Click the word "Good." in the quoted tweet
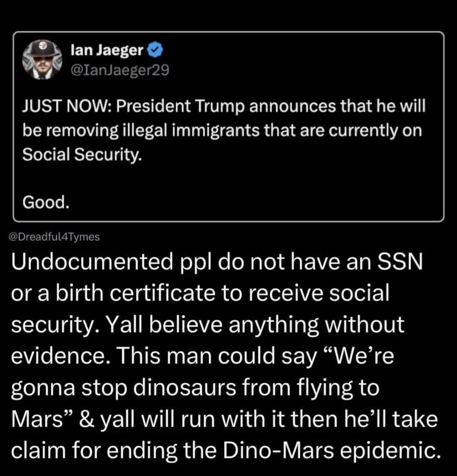Image resolution: width=457 pixels, height=476 pixels. coord(46,202)
